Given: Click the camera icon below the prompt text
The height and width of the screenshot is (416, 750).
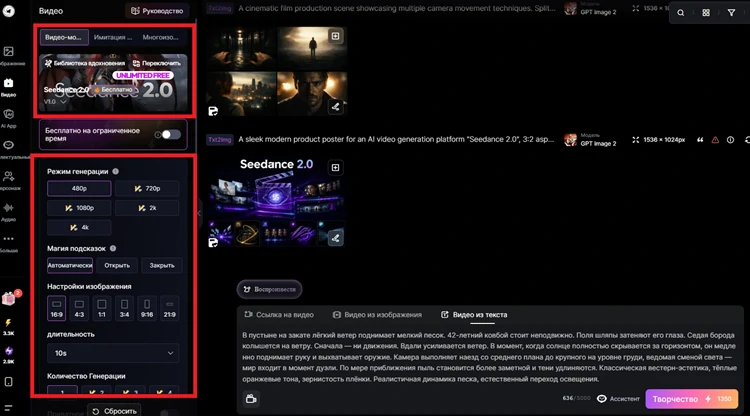Looking at the screenshot, I should pos(251,399).
